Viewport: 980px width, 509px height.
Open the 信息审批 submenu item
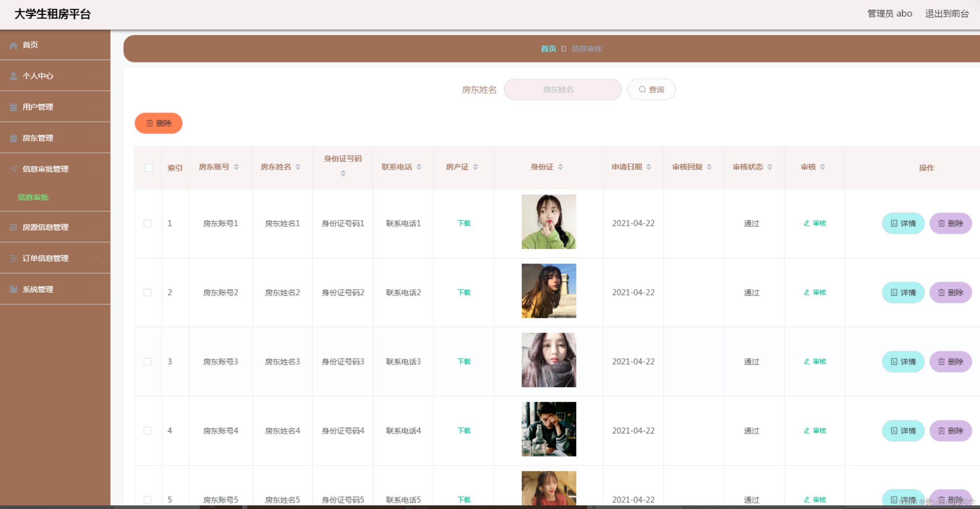(33, 197)
